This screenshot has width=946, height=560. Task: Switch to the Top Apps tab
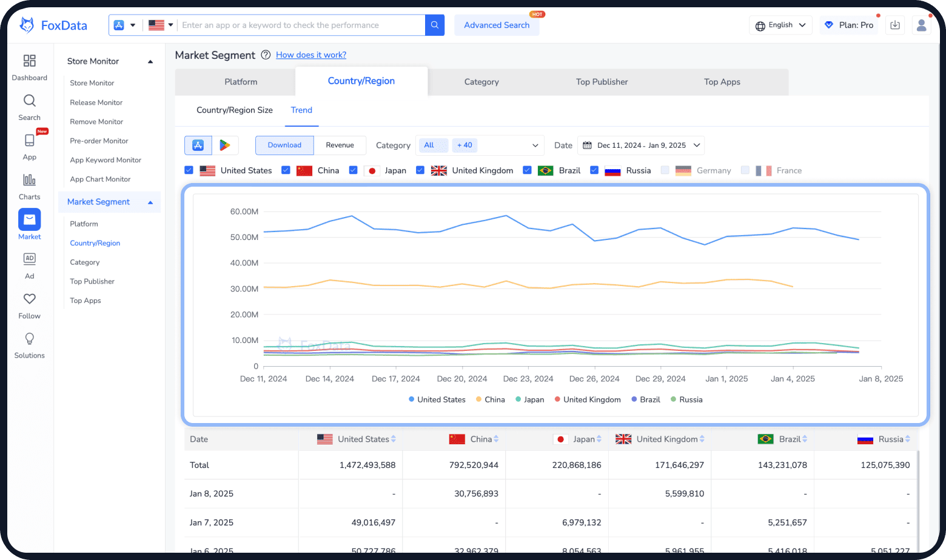722,82
